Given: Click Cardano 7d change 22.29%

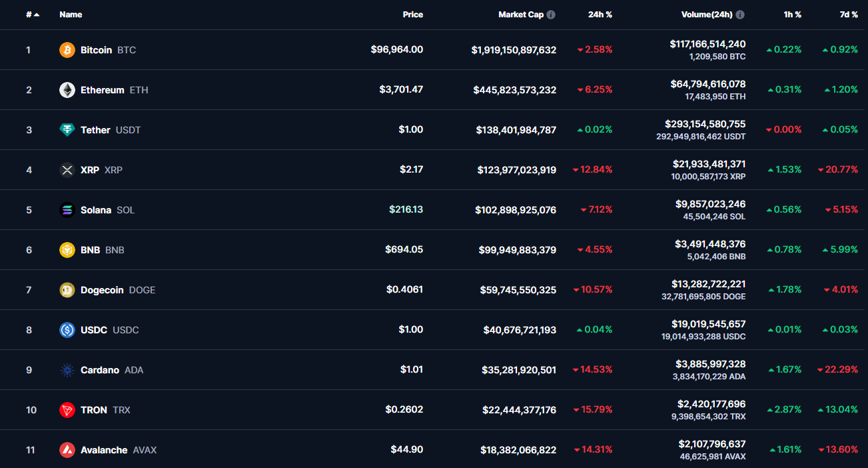Looking at the screenshot, I should click(x=838, y=370).
